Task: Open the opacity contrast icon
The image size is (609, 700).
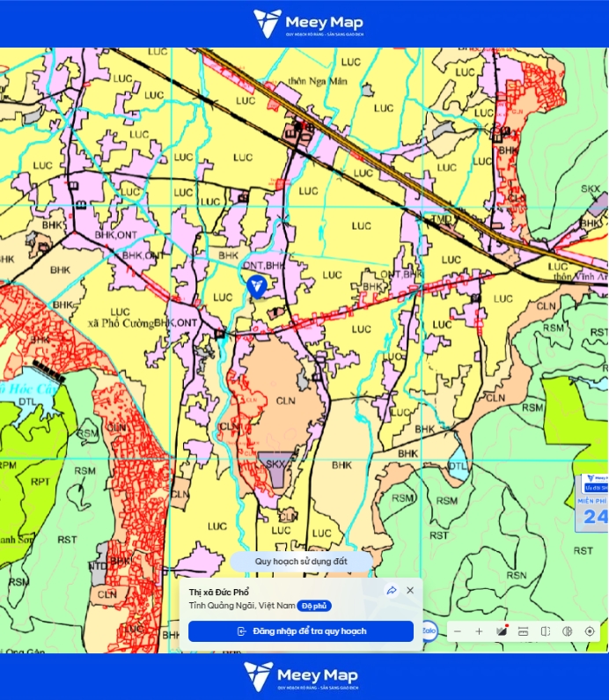Action: click(x=568, y=631)
